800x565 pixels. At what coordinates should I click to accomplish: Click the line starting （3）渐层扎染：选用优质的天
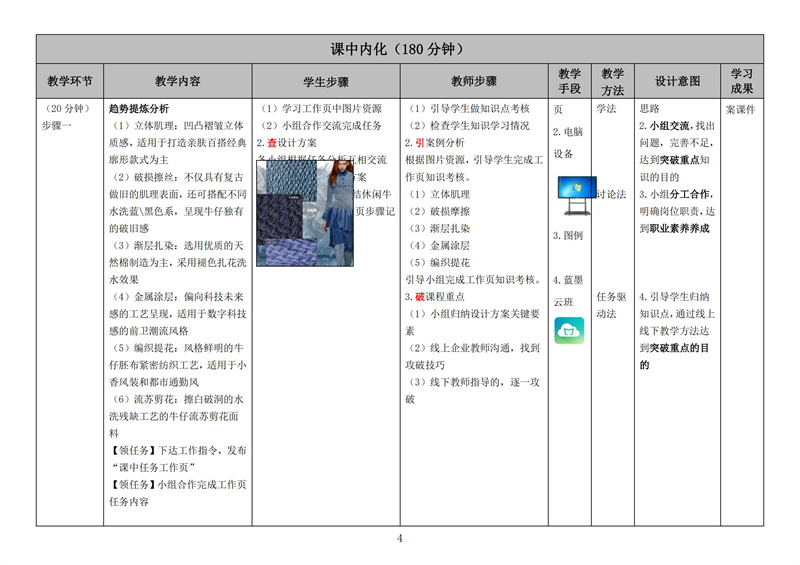coord(176,245)
